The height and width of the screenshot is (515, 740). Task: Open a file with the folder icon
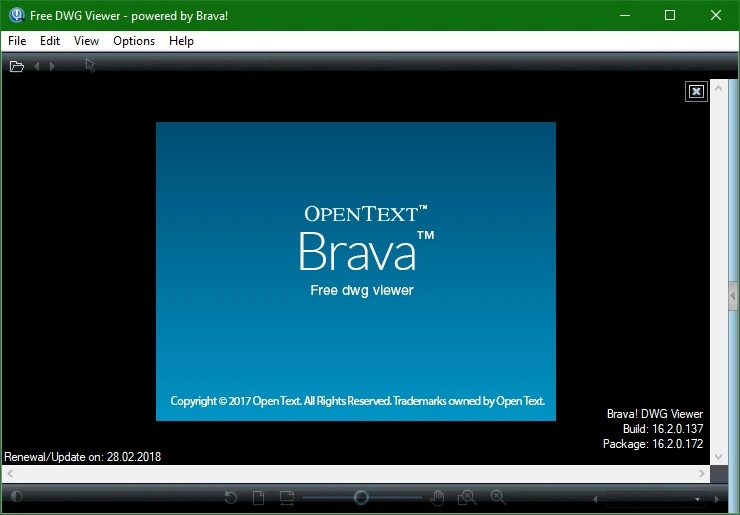tap(17, 66)
